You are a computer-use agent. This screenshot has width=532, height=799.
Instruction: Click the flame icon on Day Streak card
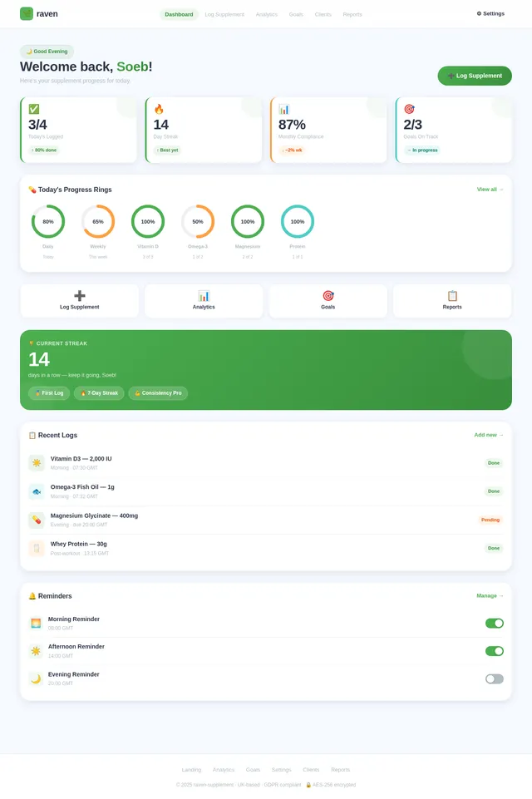[x=159, y=109]
